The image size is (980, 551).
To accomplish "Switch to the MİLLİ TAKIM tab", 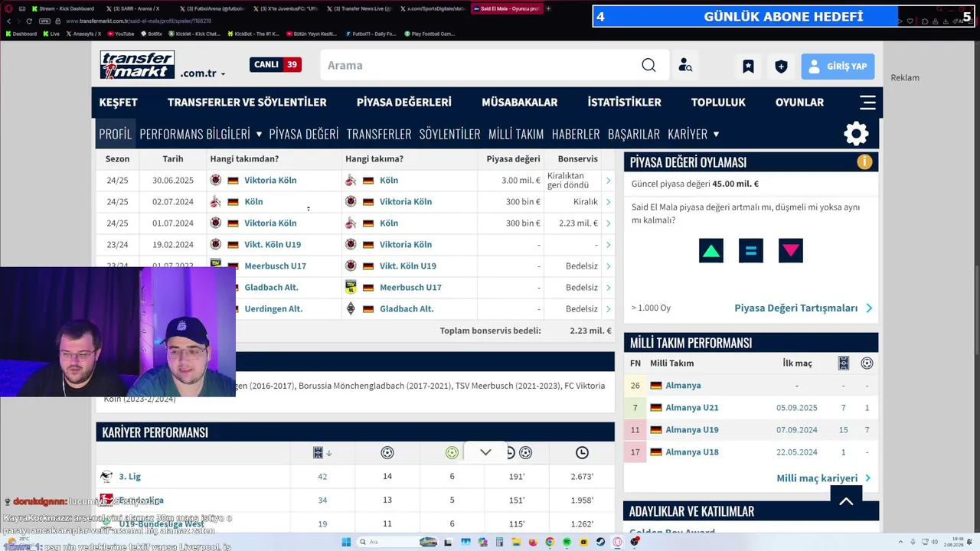I will (515, 134).
